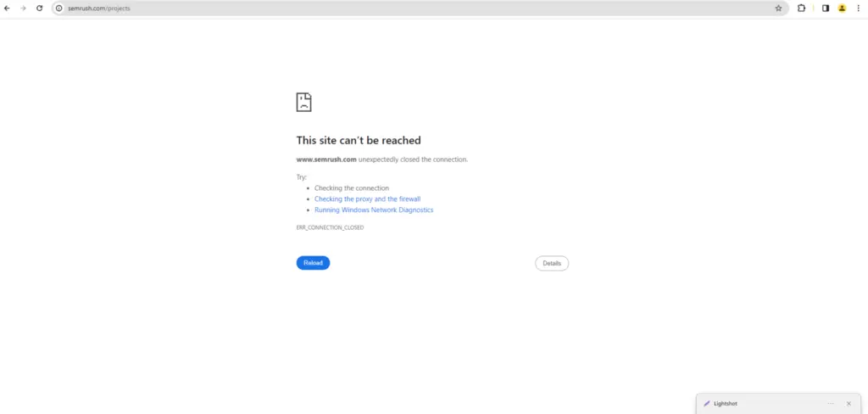Open the Extensions puzzle icon

(801, 8)
